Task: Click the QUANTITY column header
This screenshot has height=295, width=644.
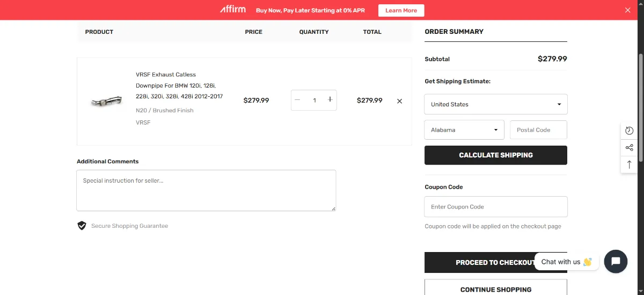Action: tap(314, 32)
